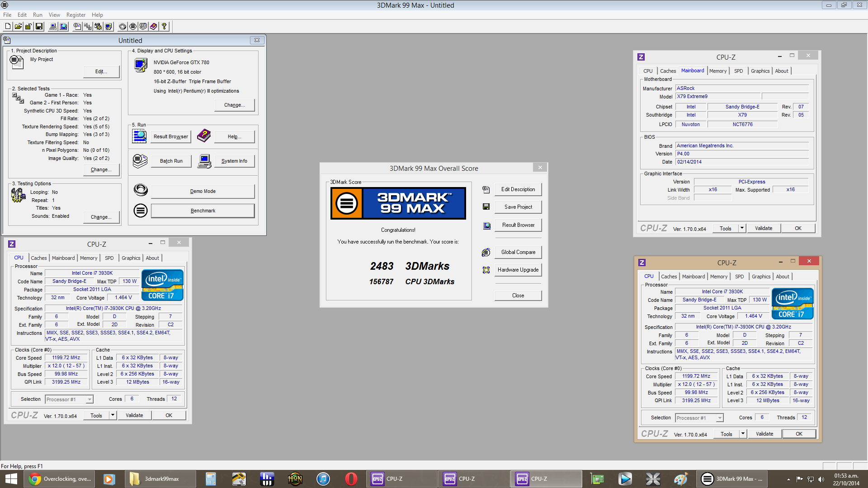
Task: Open Tools dropdown arrow in Mainboard CPU-Z window
Action: 742,228
